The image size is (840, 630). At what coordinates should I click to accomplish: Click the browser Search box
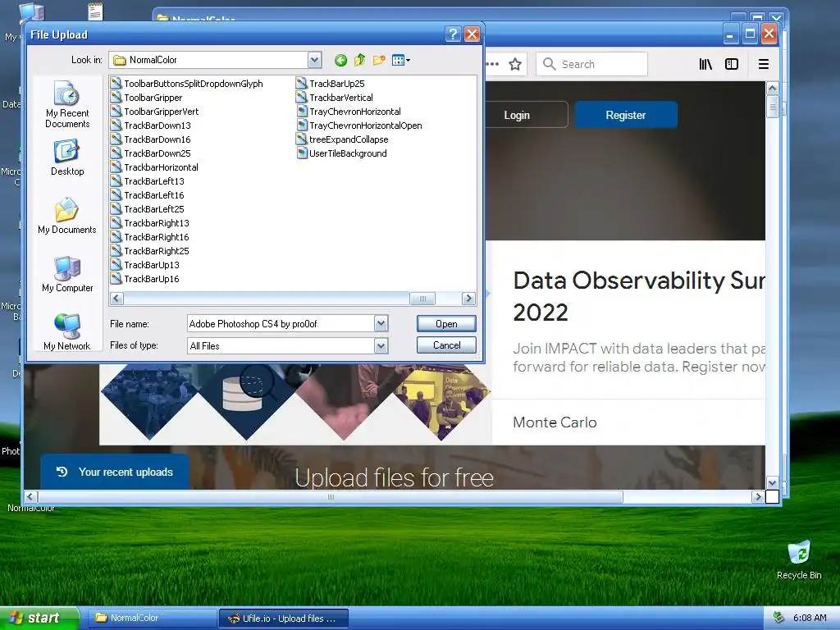point(592,64)
